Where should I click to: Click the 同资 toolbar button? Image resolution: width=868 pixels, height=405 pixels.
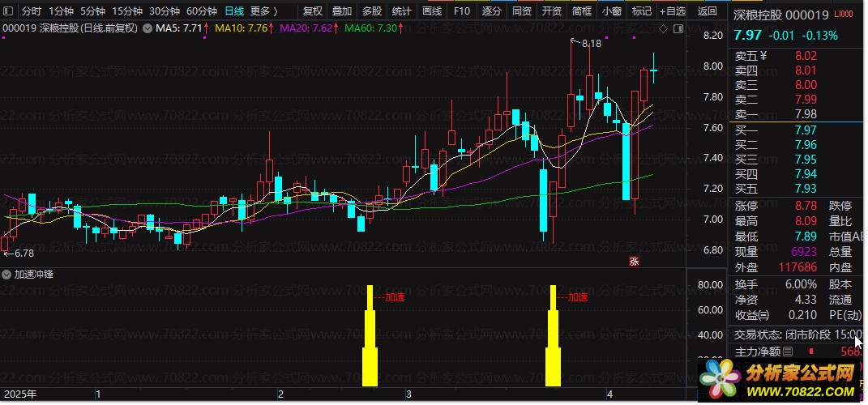click(521, 11)
